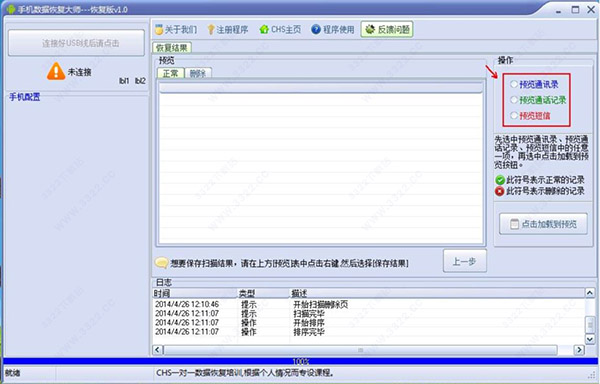Open 程序使用 help question-mark icon
The image size is (600, 384).
click(316, 29)
